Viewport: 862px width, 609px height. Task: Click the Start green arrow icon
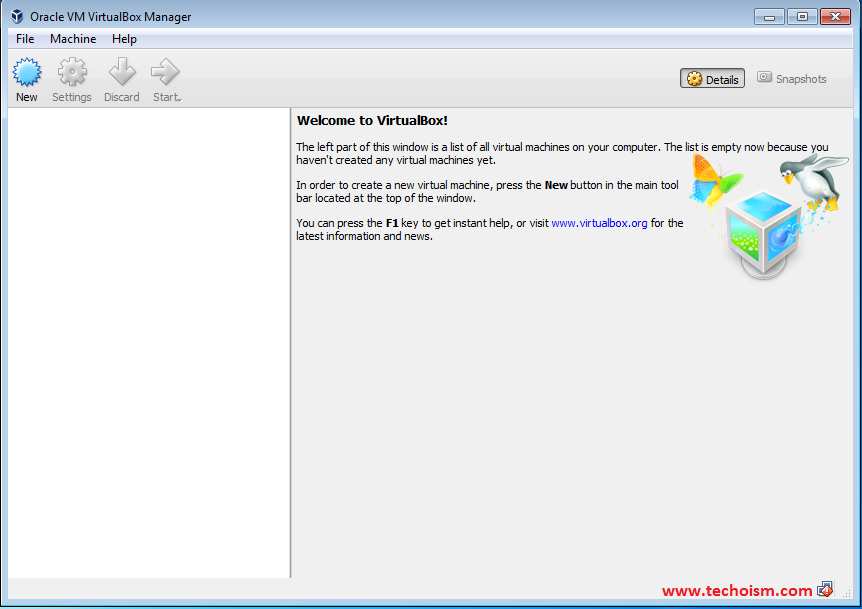point(165,72)
